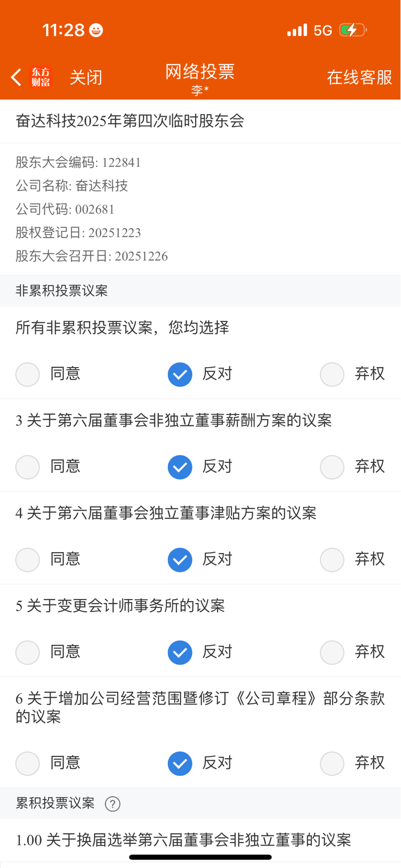Tap the smiley icon next to clock
The image size is (401, 868).
pyautogui.click(x=96, y=30)
